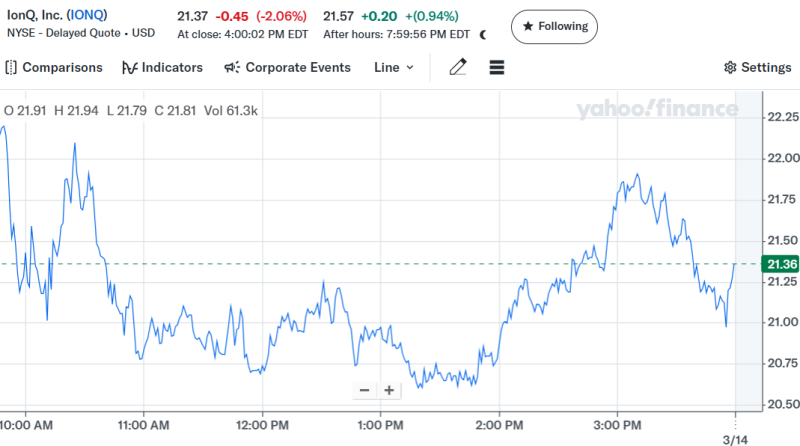Click the O 21.91 open value
This screenshot has width=800, height=446.
[x=25, y=111]
